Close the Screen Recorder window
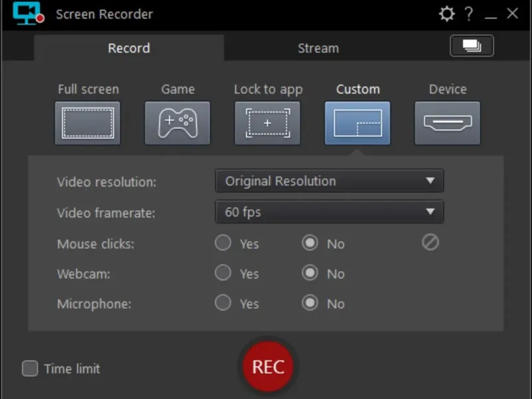This screenshot has width=532, height=399. point(512,13)
